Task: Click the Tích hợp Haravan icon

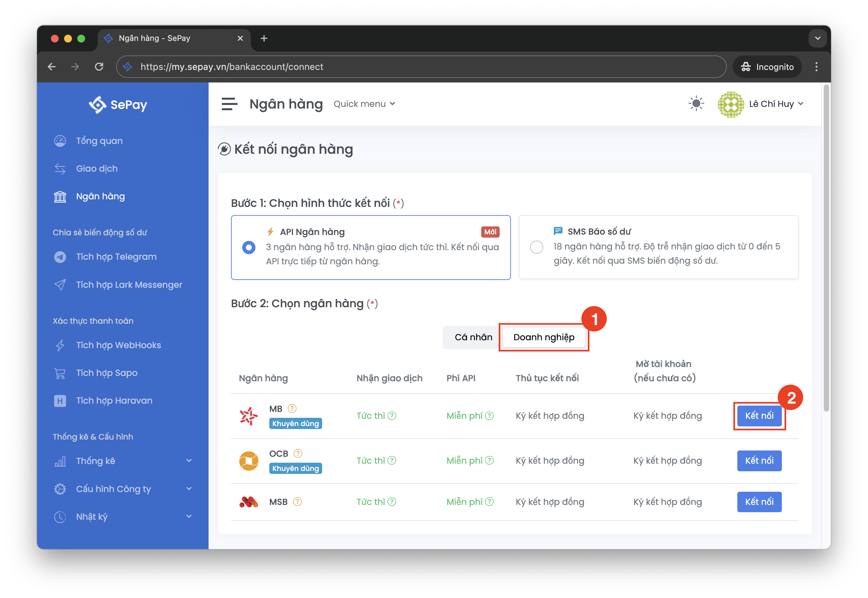Action: coord(60,401)
